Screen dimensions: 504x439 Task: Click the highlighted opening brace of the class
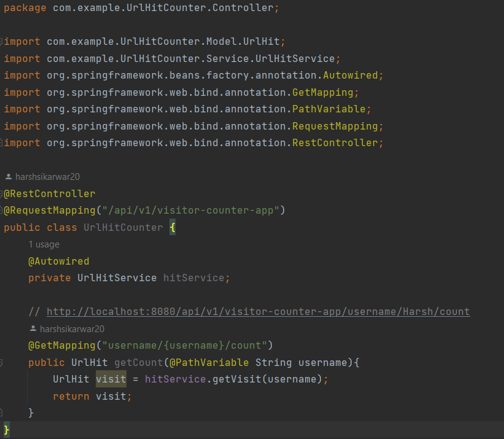(x=173, y=228)
